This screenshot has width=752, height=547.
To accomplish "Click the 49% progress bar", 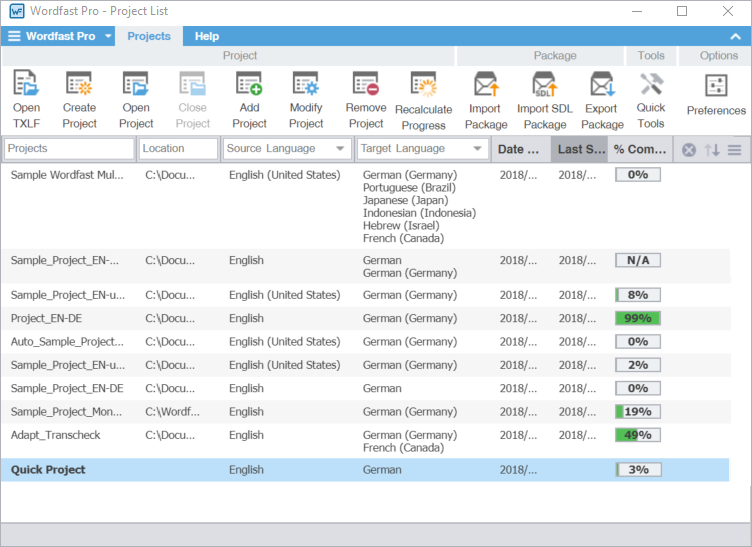I will tap(638, 435).
